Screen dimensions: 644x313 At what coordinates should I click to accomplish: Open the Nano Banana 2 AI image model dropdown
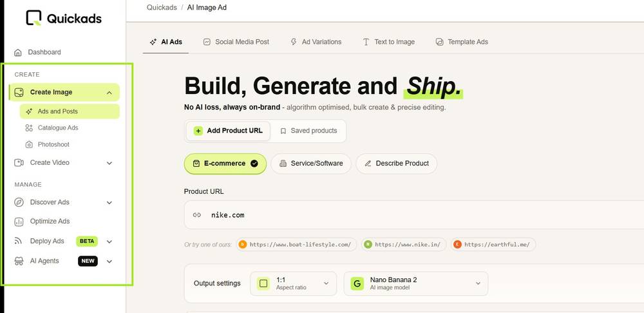tap(416, 283)
